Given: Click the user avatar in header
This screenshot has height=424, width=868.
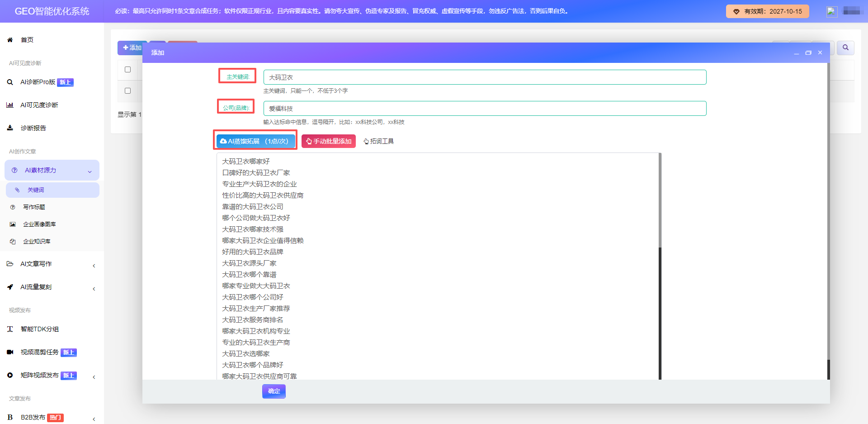Looking at the screenshot, I should (832, 11).
